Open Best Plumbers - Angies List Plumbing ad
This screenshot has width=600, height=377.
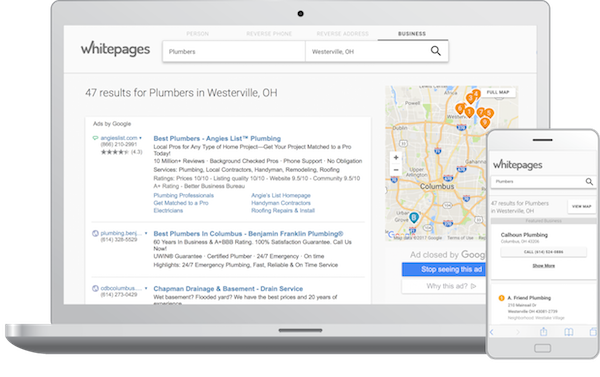[x=217, y=139]
